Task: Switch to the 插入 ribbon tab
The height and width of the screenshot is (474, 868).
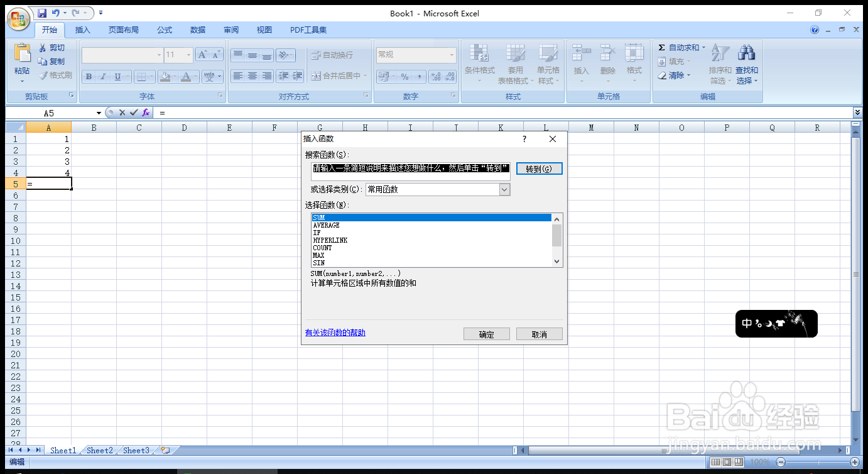Action: point(83,30)
